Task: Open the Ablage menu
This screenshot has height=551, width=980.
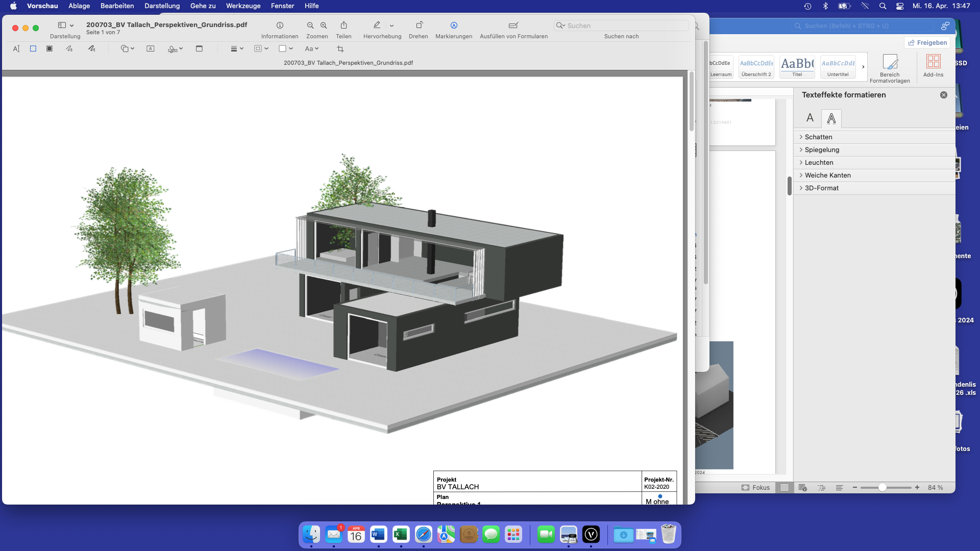Action: (x=79, y=6)
